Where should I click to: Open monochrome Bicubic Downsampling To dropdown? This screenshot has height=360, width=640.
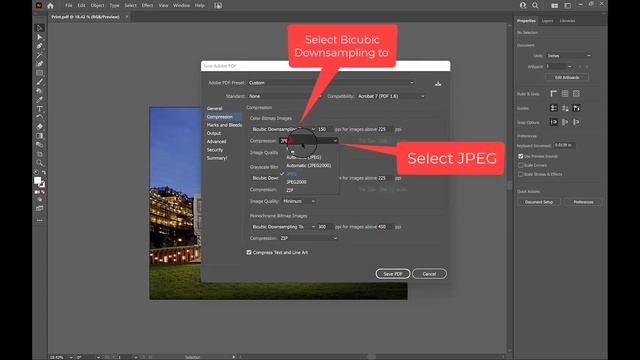pos(283,227)
